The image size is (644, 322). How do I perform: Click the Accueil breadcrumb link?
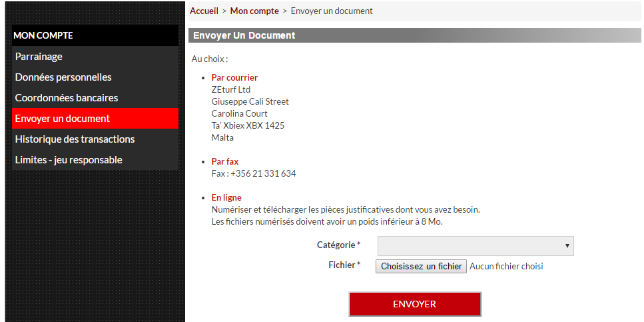coord(204,11)
